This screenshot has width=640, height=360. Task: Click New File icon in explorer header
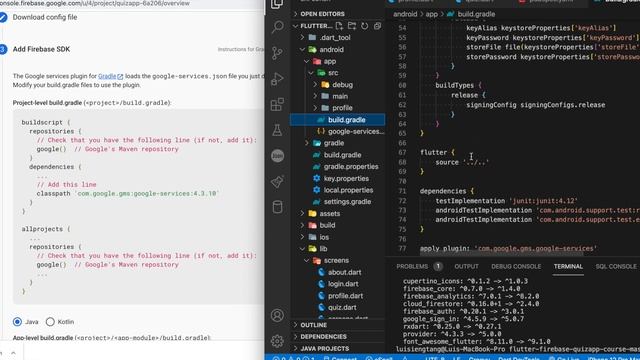(x=339, y=26)
